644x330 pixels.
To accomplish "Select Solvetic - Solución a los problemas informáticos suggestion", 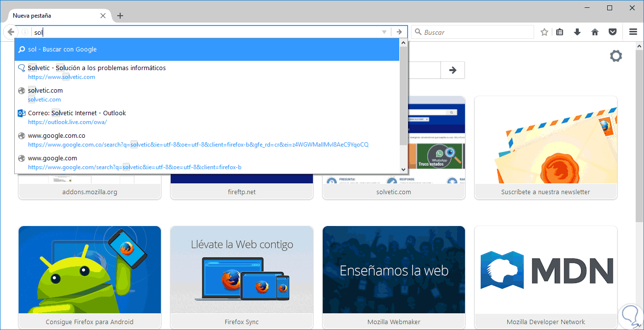I will coord(207,72).
